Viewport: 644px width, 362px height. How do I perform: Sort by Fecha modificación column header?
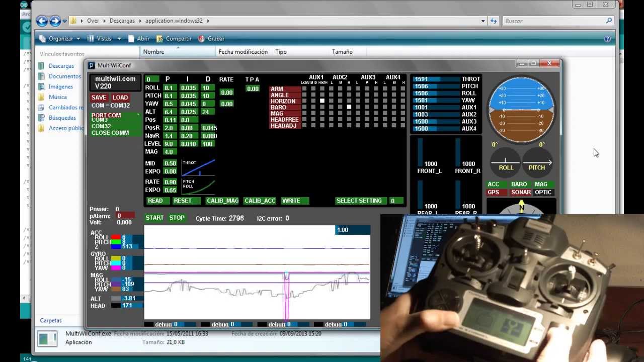[244, 52]
